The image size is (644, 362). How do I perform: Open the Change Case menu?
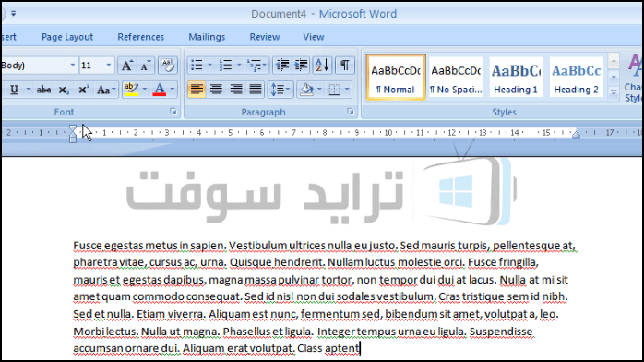106,90
